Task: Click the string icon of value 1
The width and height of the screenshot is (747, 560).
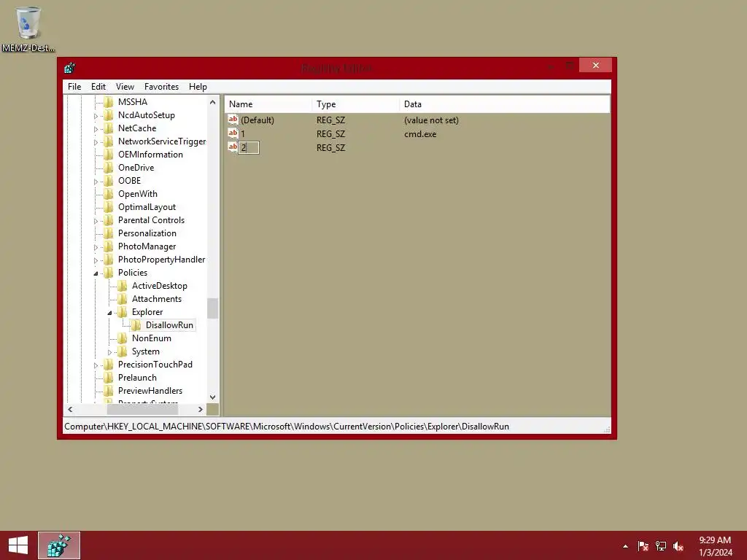Action: coord(233,133)
